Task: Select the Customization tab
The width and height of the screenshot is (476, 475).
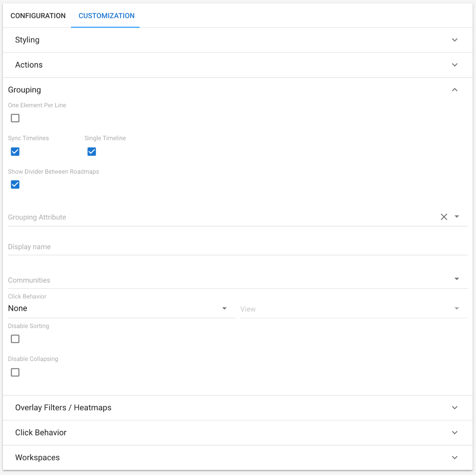Action: (106, 16)
